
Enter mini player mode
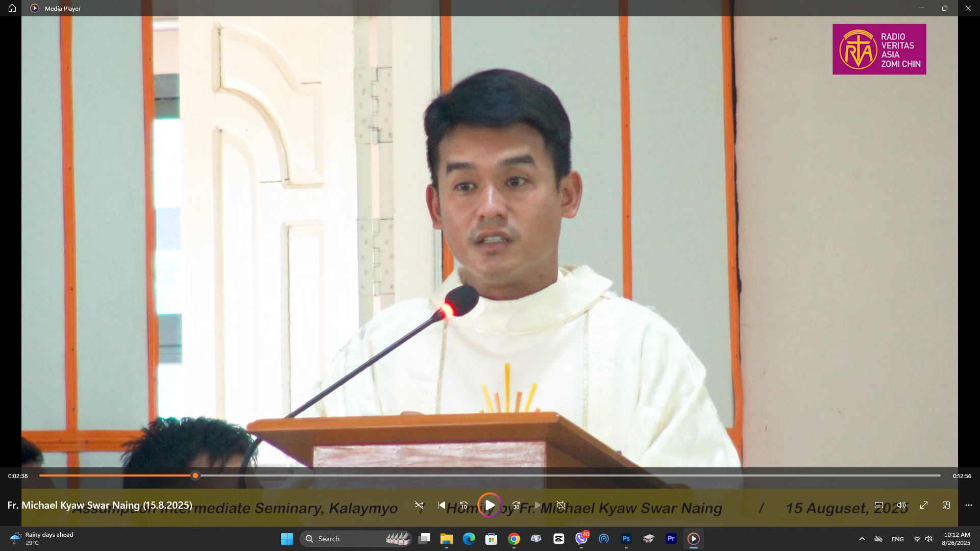click(x=946, y=505)
